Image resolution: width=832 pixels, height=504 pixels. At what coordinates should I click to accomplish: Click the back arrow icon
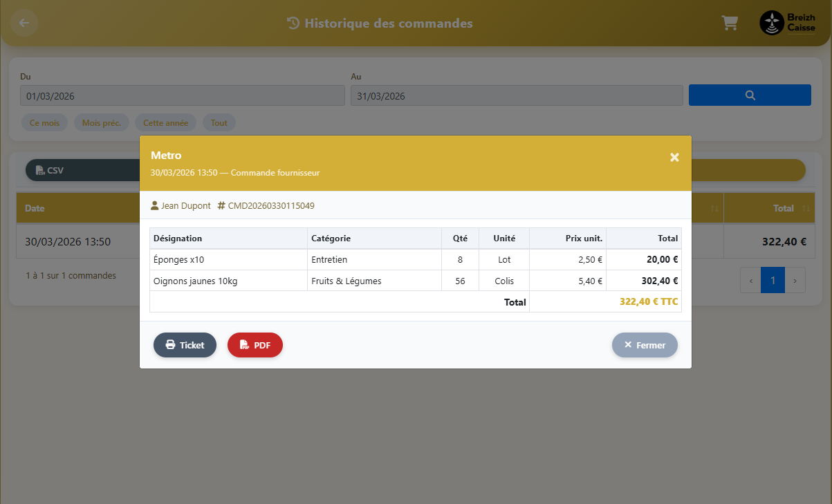click(24, 23)
